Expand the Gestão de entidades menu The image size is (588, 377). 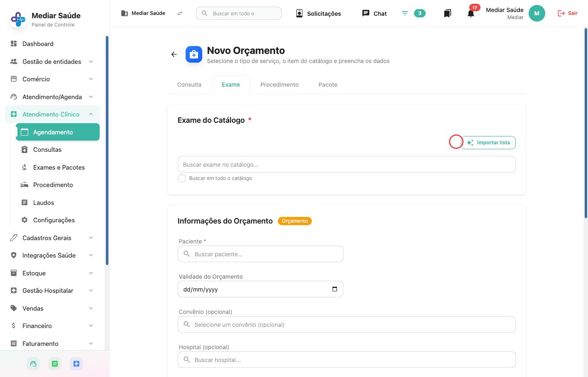[x=52, y=61]
